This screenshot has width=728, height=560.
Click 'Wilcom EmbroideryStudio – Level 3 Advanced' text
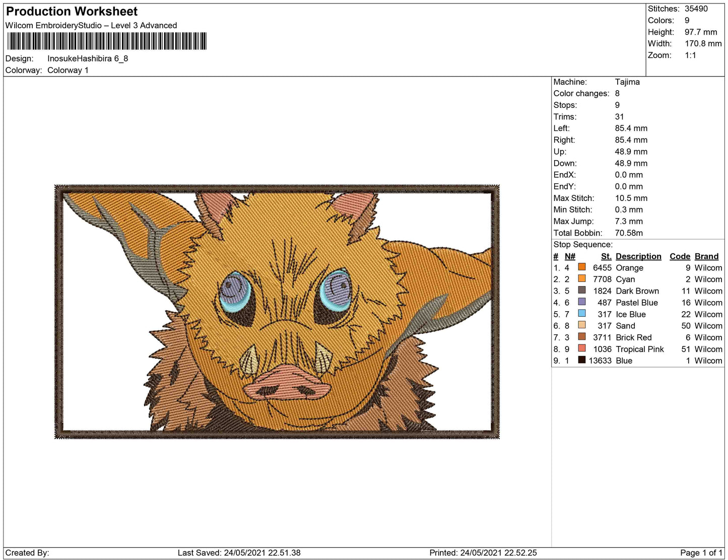91,25
